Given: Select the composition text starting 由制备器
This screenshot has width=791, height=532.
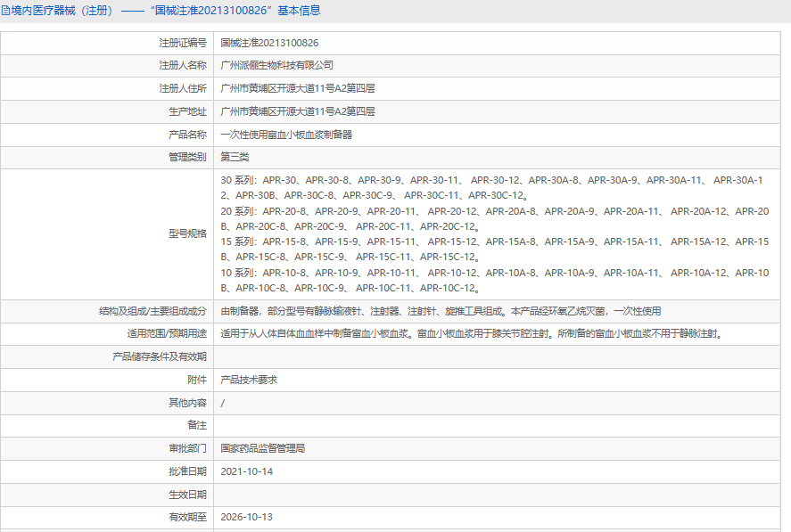Looking at the screenshot, I should [x=441, y=312].
